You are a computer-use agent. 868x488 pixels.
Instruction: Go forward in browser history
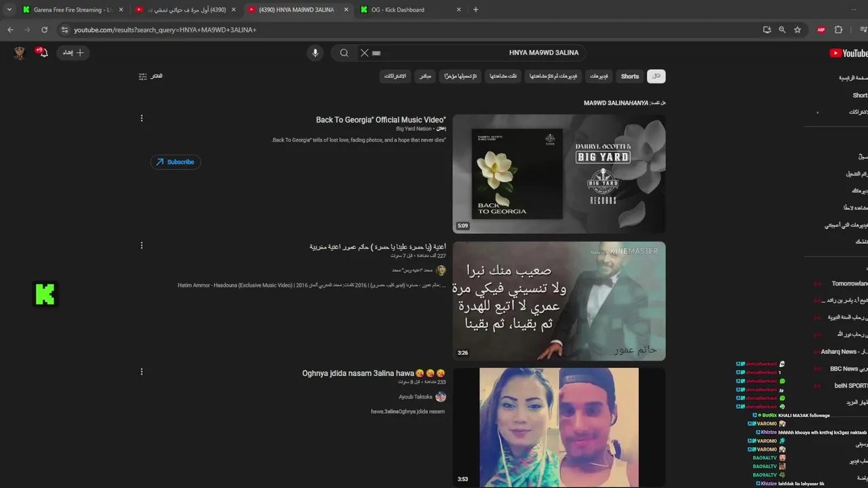point(27,30)
